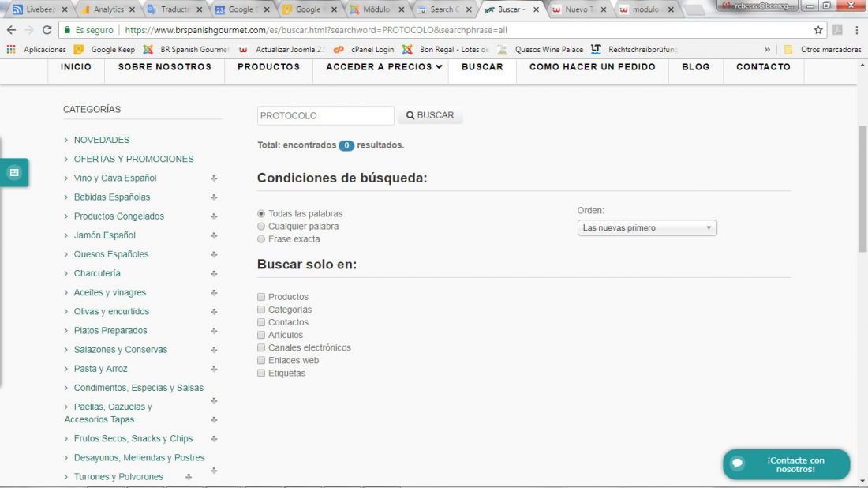Open the Chrome three-dot menu
868x488 pixels.
pyautogui.click(x=856, y=30)
